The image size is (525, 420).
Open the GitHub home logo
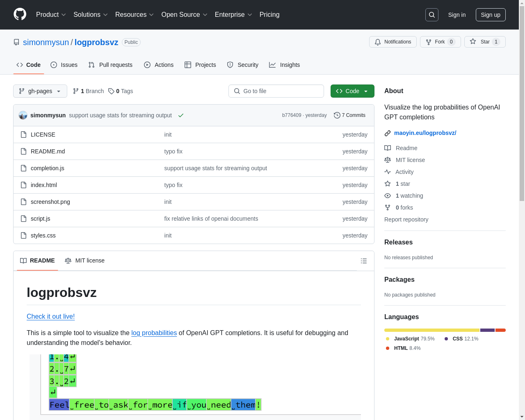pos(20,14)
